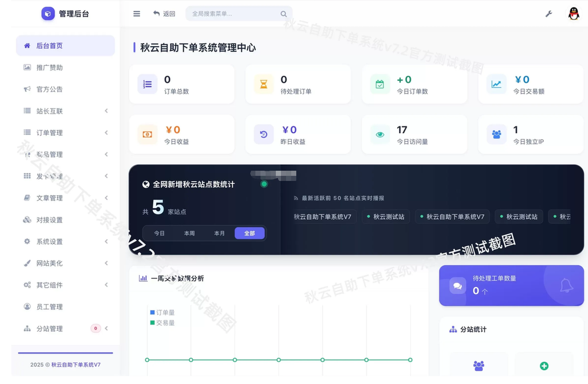Switch station stats to 今日 tab
This screenshot has width=588, height=384.
coord(160,233)
